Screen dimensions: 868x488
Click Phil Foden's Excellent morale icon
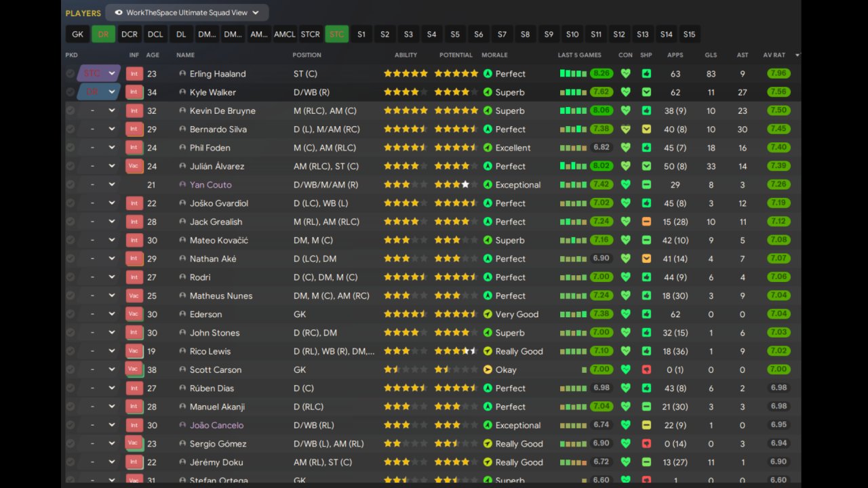[487, 148]
